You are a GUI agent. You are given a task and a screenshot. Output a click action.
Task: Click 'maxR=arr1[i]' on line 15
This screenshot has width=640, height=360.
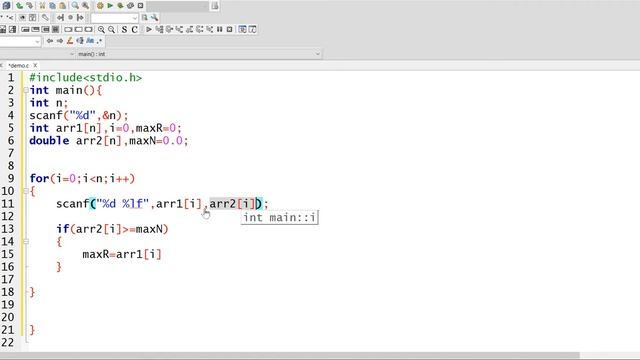(122, 254)
